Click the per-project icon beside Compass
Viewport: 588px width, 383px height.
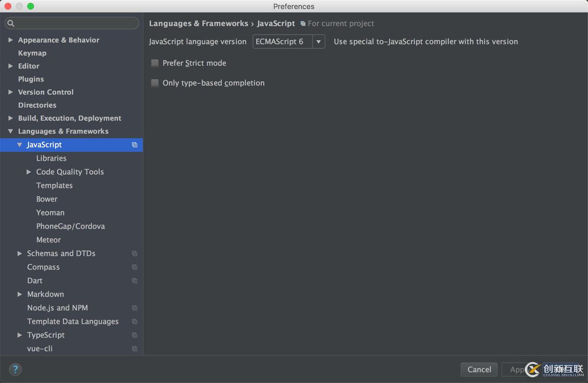134,267
